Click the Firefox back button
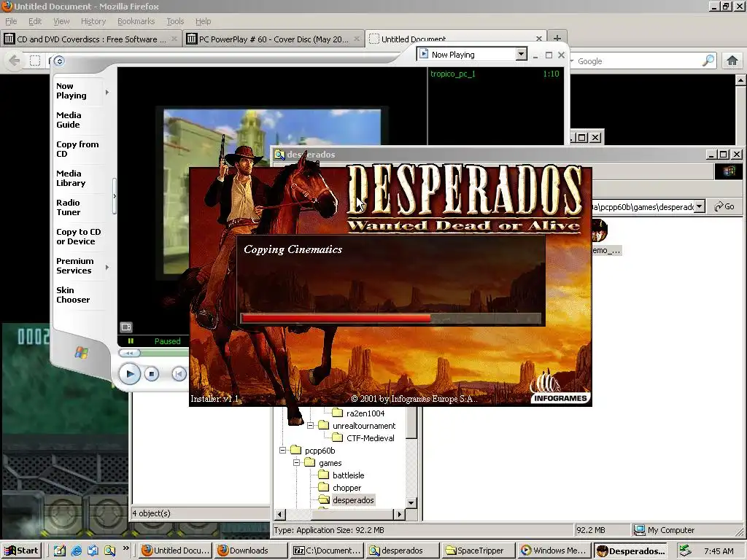 pyautogui.click(x=15, y=61)
